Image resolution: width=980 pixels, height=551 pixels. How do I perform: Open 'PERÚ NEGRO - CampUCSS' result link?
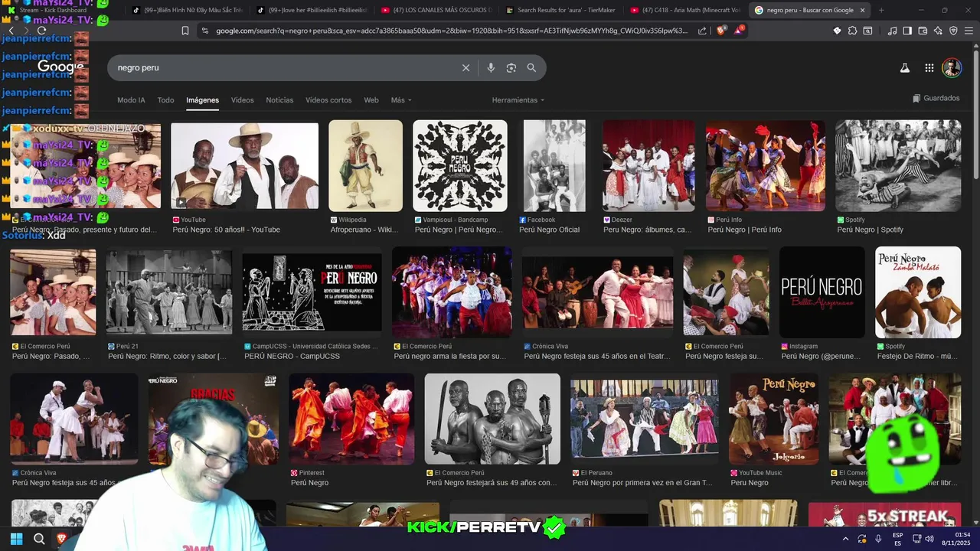point(292,356)
